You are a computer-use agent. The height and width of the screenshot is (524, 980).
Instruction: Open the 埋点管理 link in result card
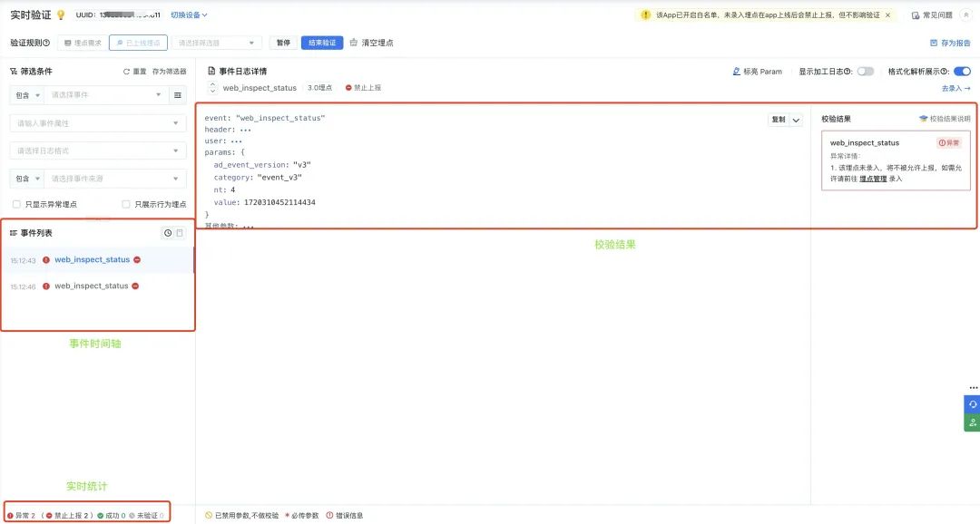click(x=873, y=179)
